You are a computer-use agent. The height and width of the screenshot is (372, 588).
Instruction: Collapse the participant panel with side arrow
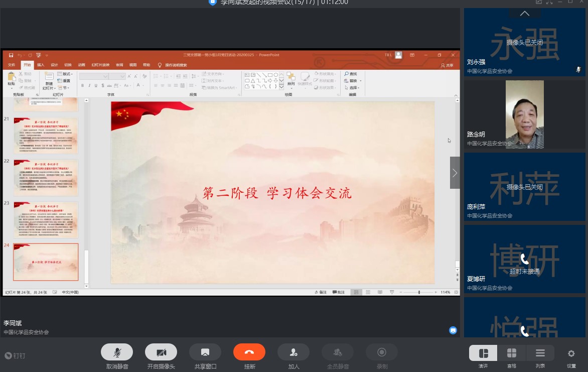pos(455,173)
